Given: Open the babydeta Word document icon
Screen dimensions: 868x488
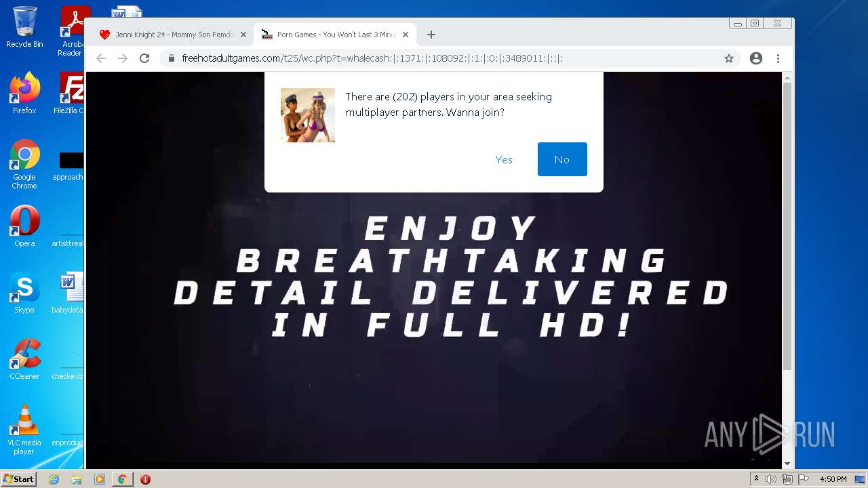Looking at the screenshot, I should (68, 293).
